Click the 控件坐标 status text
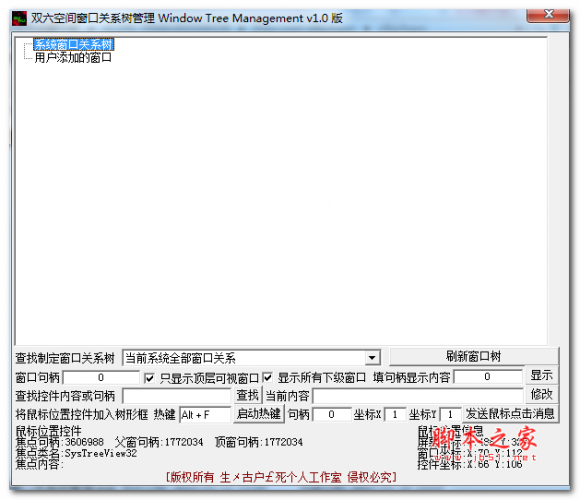580x500 pixels. [470, 464]
